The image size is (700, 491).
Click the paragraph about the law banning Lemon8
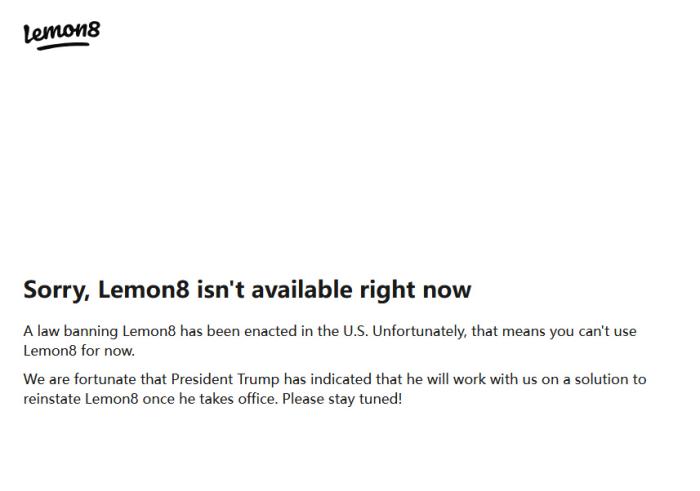coord(330,340)
